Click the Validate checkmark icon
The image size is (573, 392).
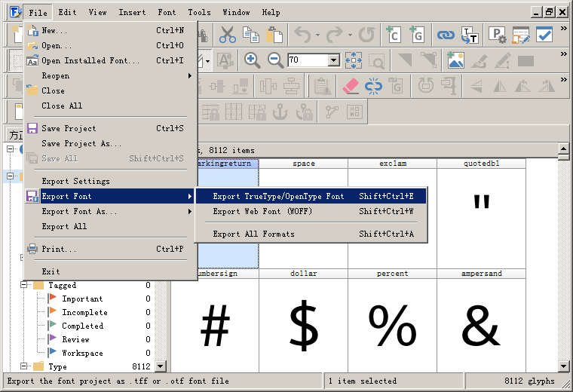tap(544, 35)
